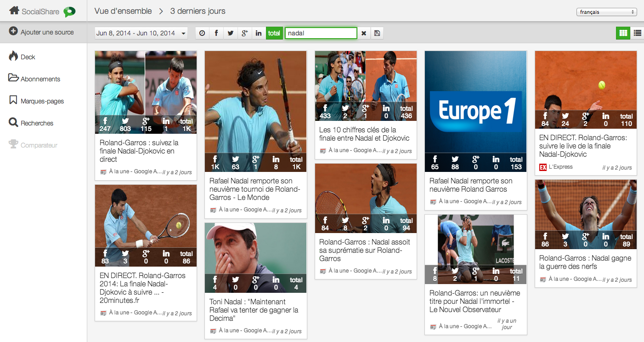Open Comparateur in the sidebar
This screenshot has height=342, width=644.
[33, 145]
